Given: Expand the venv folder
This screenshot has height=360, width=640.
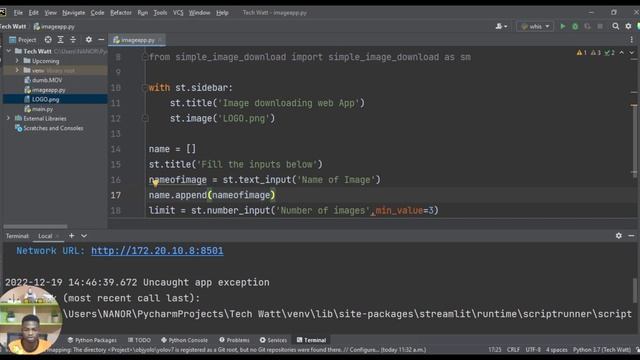Looking at the screenshot, I should click(17, 70).
